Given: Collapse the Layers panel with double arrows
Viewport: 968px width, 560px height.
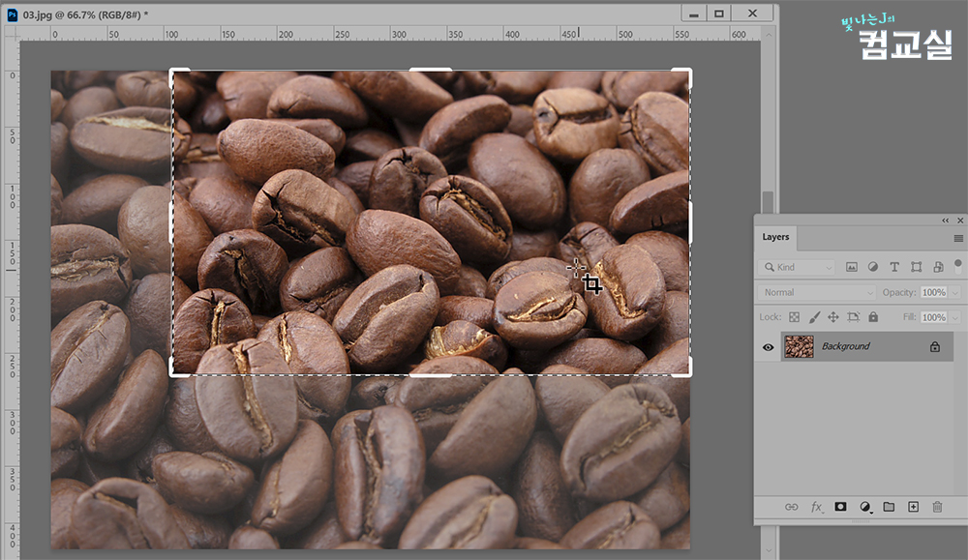Looking at the screenshot, I should (945, 221).
